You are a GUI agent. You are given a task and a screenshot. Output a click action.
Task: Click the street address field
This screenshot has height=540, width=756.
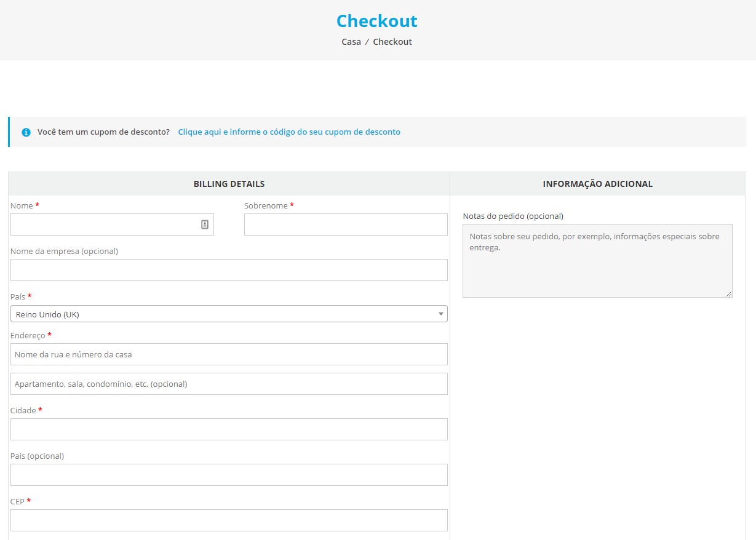point(229,354)
